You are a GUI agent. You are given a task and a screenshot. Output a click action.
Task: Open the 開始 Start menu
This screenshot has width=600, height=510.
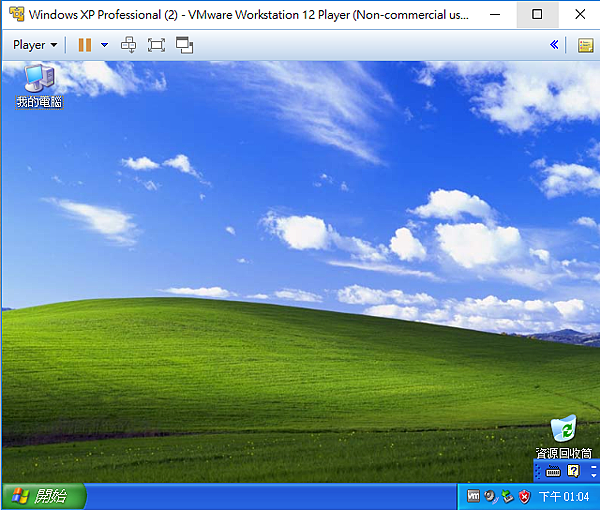coord(44,496)
